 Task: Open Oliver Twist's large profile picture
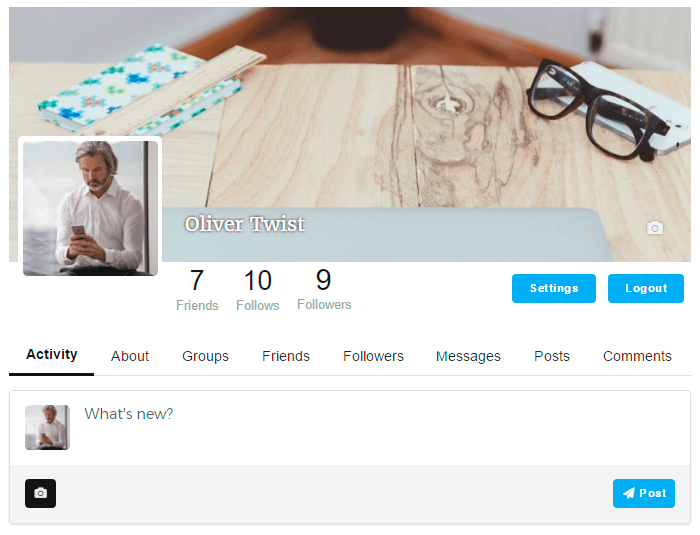(x=90, y=208)
